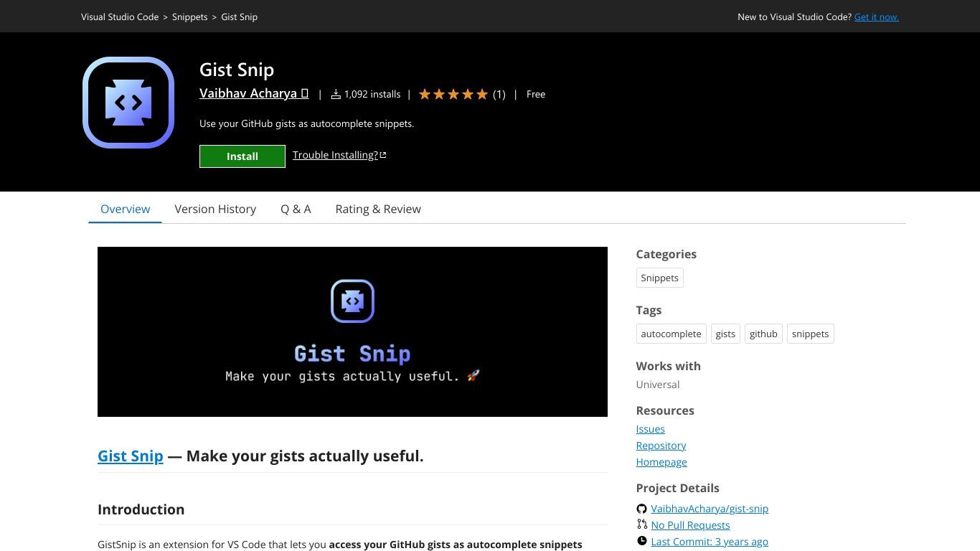Open Last Commit: 3 years ago link
Image resolution: width=980 pixels, height=551 pixels.
710,542
